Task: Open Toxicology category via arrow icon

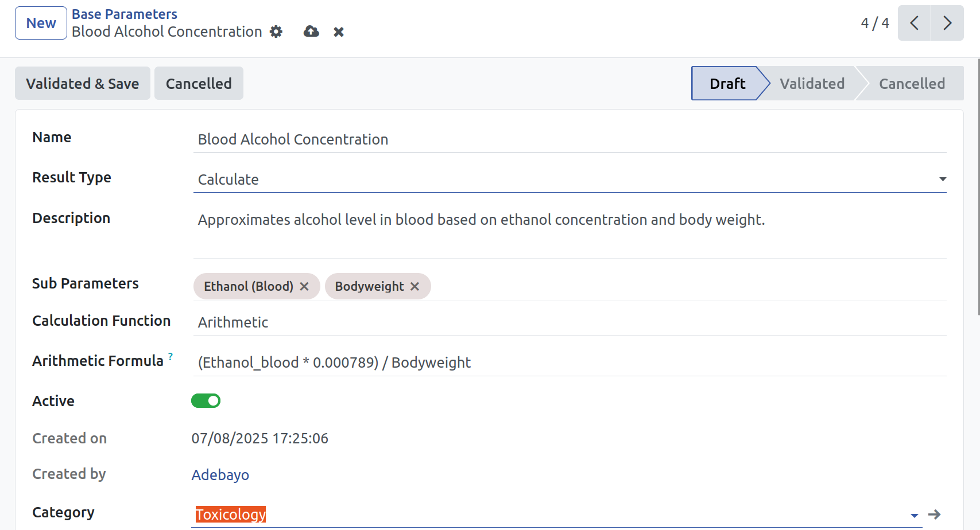Action: pyautogui.click(x=935, y=515)
